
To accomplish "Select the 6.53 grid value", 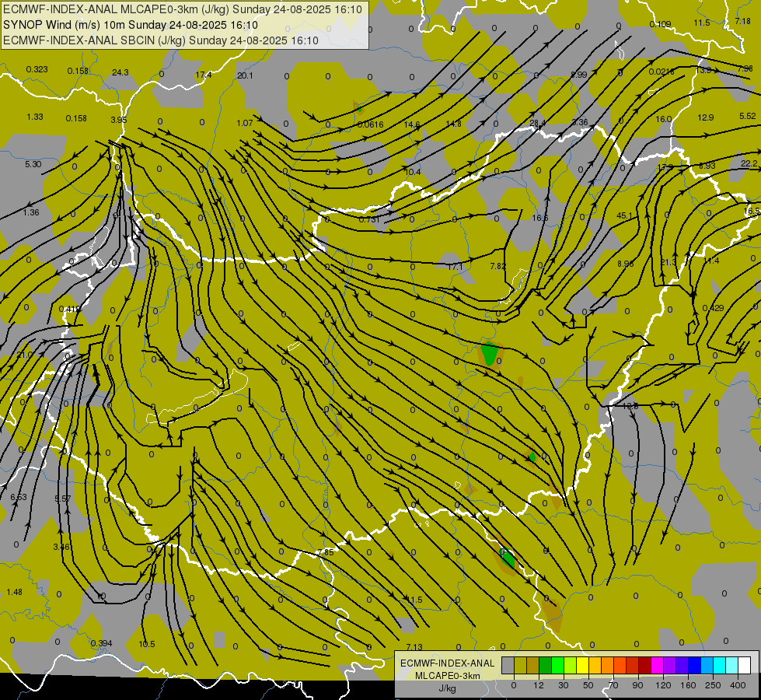I will coord(19,497).
